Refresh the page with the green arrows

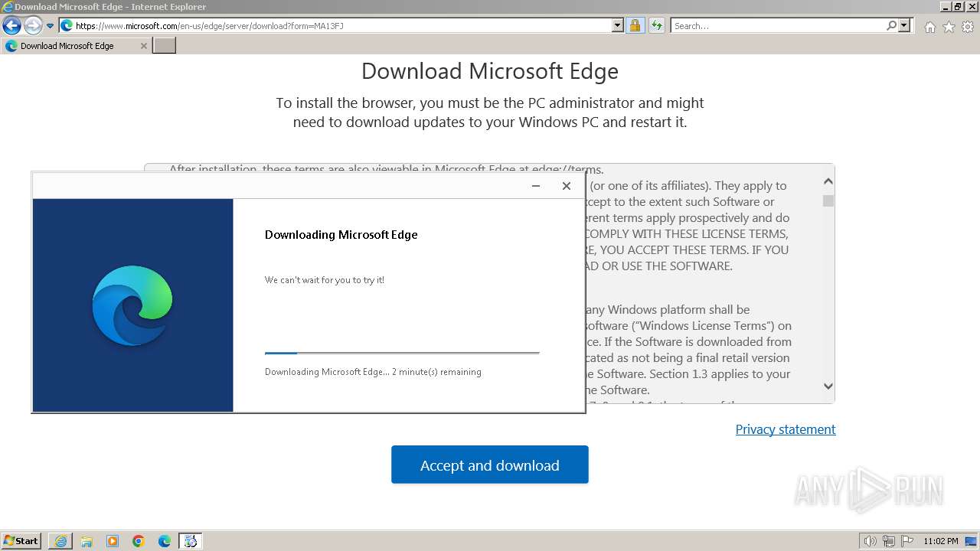pos(656,26)
